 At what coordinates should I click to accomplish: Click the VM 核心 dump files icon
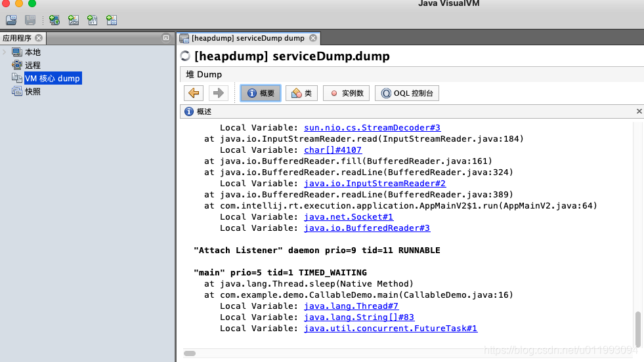coord(17,78)
